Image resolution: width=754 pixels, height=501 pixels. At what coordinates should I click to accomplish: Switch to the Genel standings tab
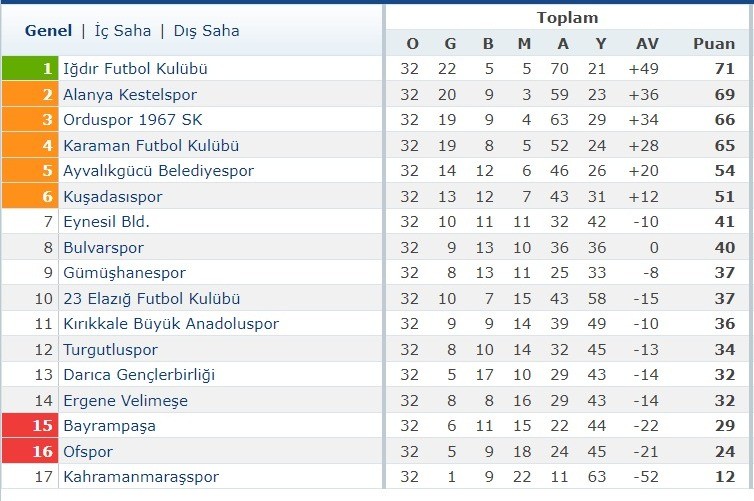[48, 31]
